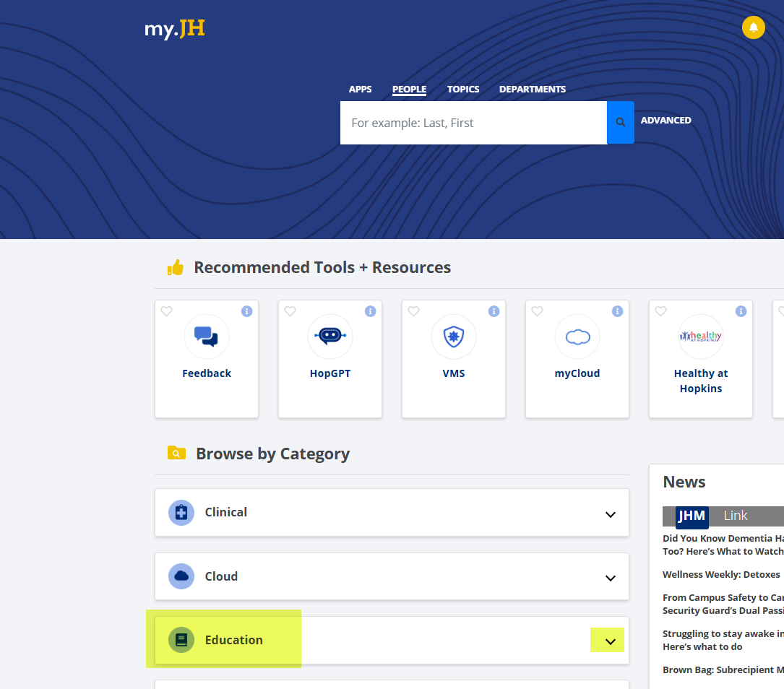Open the Feedback tool name link
Viewport: 784px width, 689px height.
pos(207,373)
